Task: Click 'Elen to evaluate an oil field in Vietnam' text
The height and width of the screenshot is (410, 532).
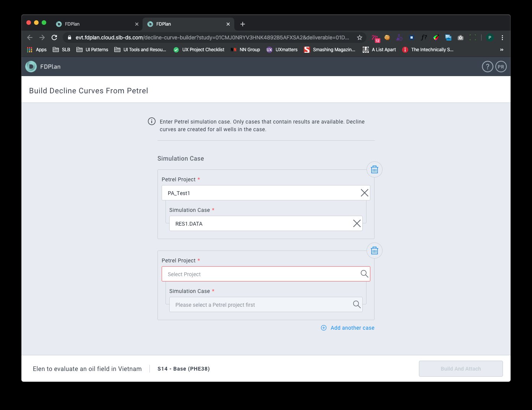Action: click(x=87, y=369)
